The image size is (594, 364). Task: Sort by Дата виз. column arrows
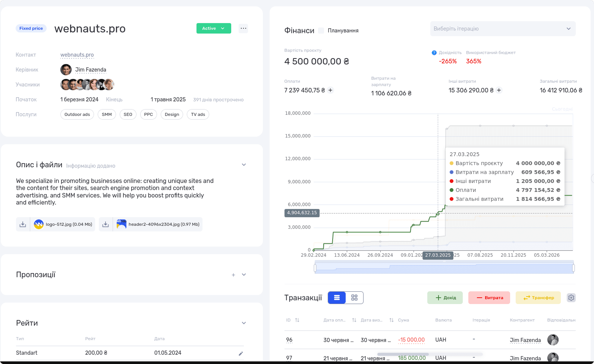392,320
